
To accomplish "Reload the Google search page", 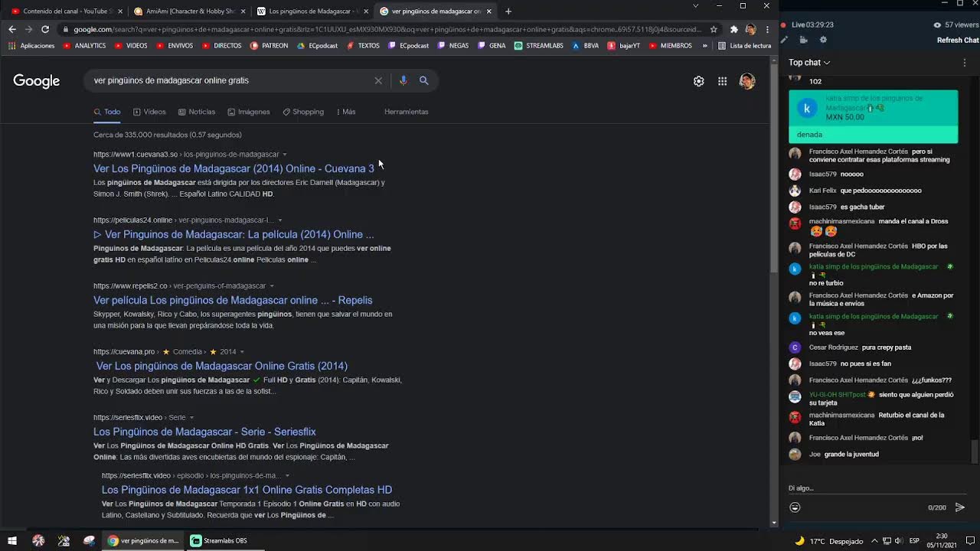I will pos(45,29).
